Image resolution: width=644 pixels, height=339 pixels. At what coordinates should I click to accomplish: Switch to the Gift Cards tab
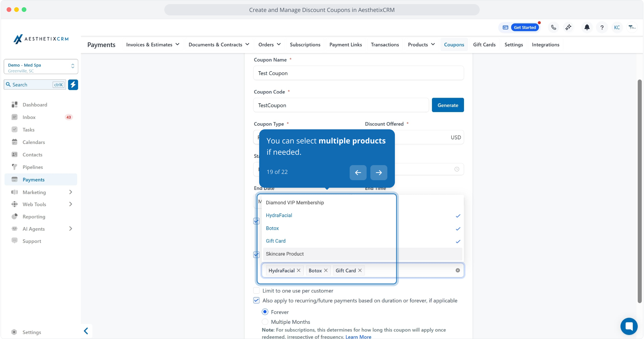[x=484, y=45]
